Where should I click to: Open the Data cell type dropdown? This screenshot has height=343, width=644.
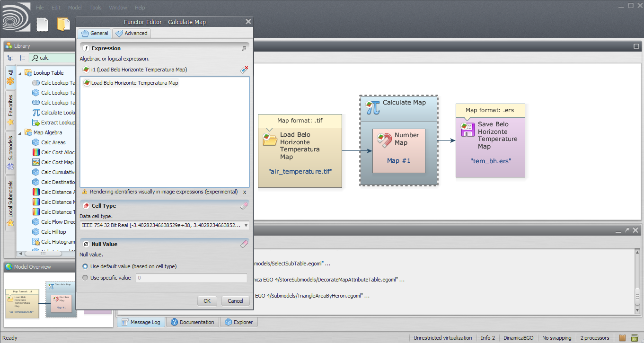pos(246,226)
